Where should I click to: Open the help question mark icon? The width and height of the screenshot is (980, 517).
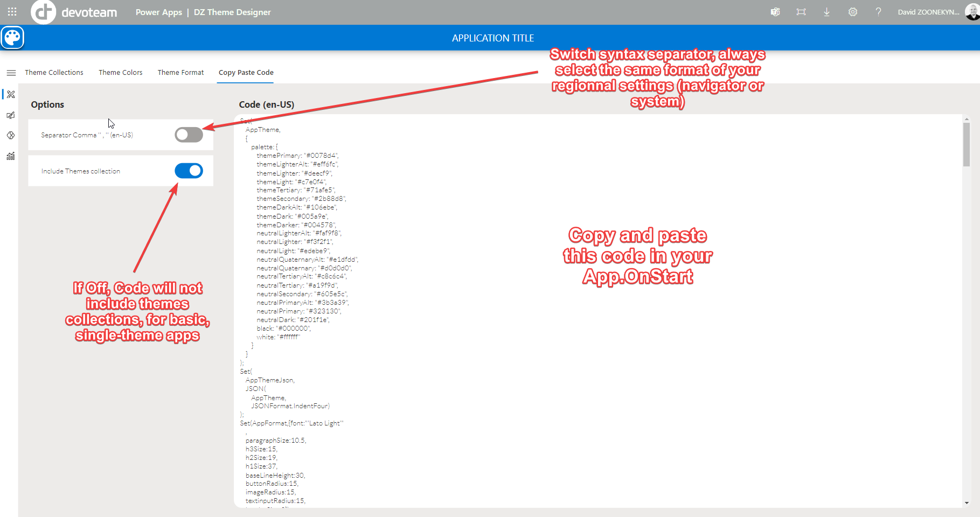878,11
